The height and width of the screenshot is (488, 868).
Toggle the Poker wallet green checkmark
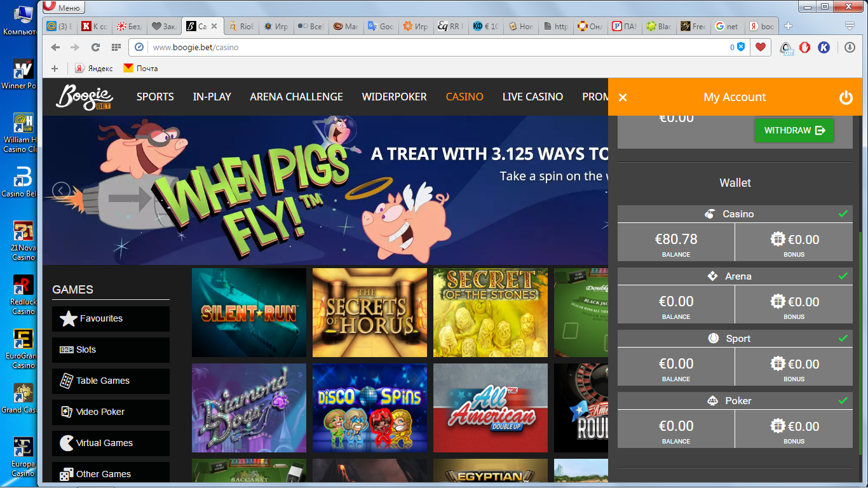843,400
